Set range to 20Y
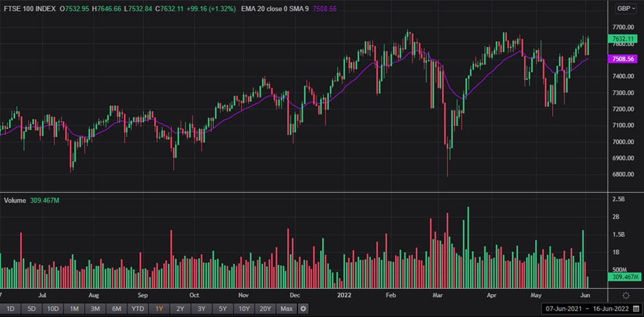This screenshot has height=317, width=644. (265, 308)
